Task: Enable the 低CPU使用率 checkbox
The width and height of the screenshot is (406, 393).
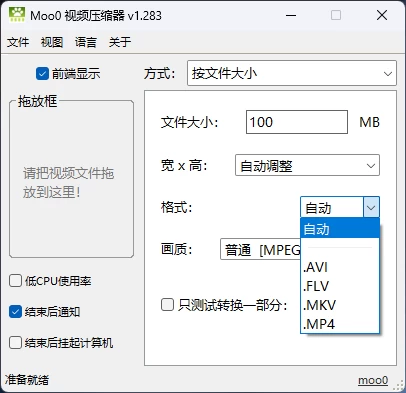Action: (15, 281)
